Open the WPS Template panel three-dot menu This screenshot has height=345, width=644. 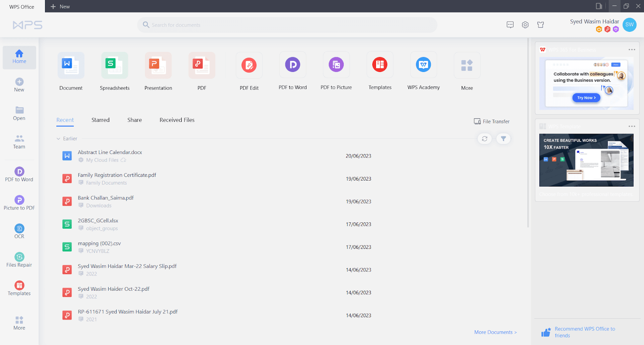pyautogui.click(x=632, y=126)
